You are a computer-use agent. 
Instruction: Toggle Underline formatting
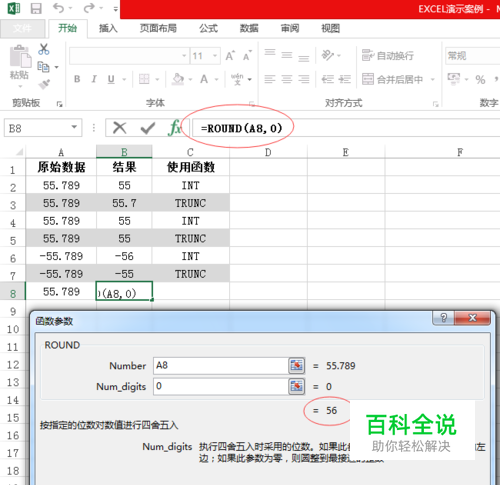tap(111, 79)
